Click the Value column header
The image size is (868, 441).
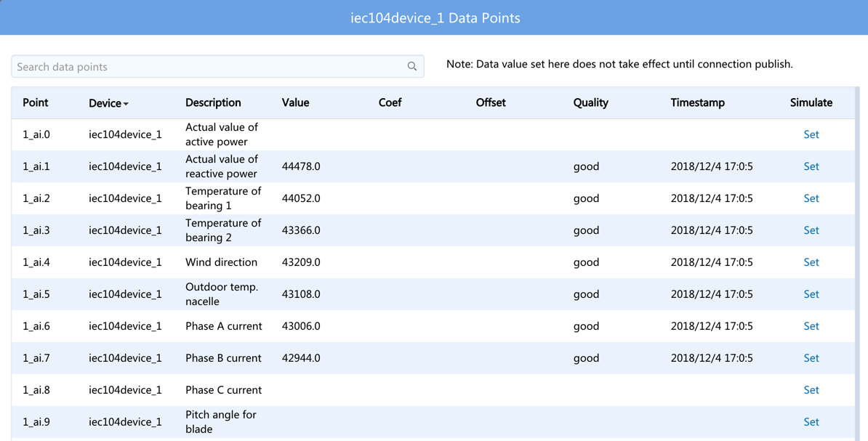tap(296, 102)
